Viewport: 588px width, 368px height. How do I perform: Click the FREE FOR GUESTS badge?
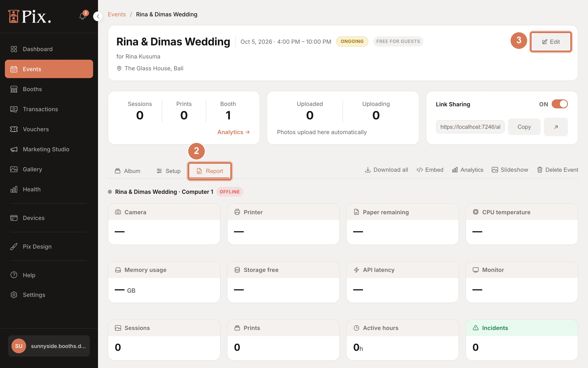coord(398,41)
